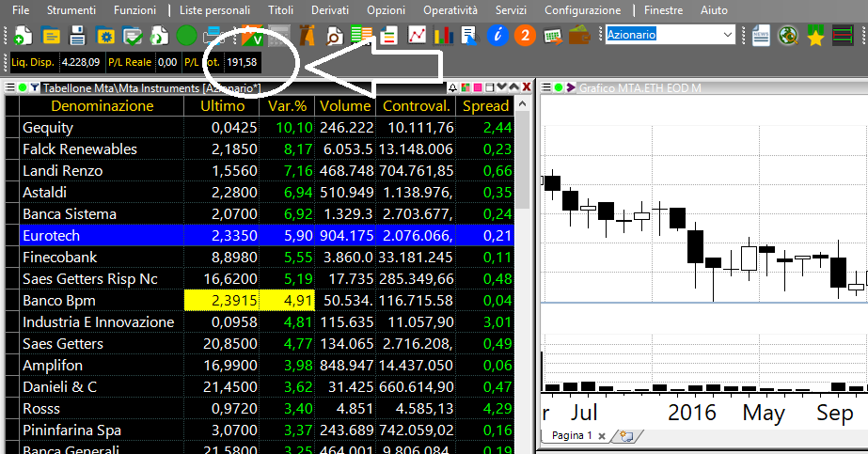Click the down chevron in Tabellone header

(x=501, y=87)
